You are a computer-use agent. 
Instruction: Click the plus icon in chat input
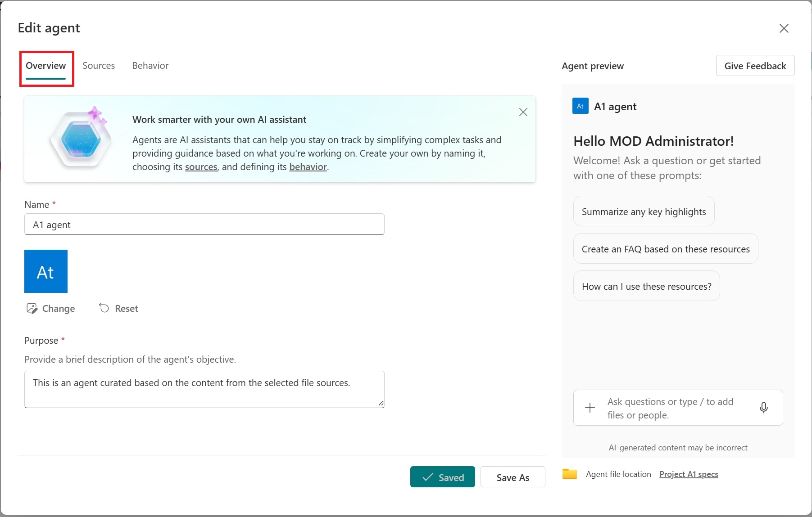(x=590, y=408)
